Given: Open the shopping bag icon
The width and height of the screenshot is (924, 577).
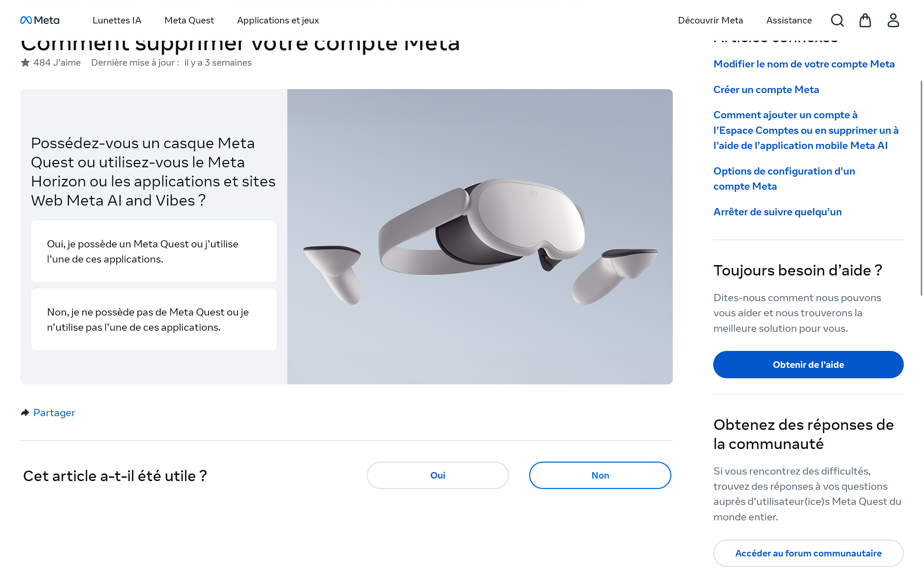Looking at the screenshot, I should pos(865,20).
